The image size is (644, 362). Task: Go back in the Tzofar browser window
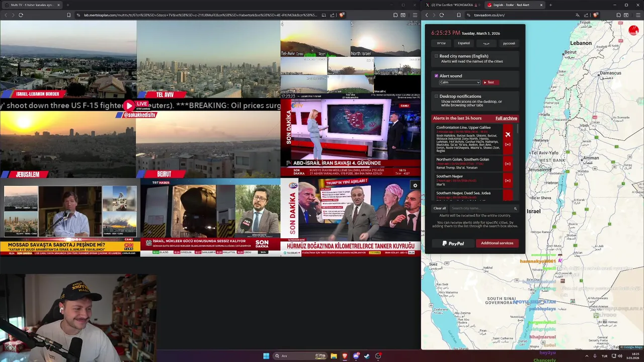(427, 15)
